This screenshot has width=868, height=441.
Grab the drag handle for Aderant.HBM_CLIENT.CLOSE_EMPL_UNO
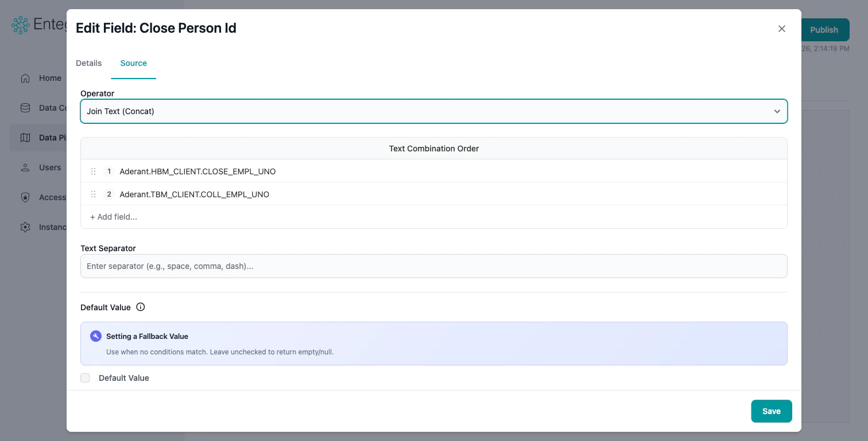[x=93, y=171]
